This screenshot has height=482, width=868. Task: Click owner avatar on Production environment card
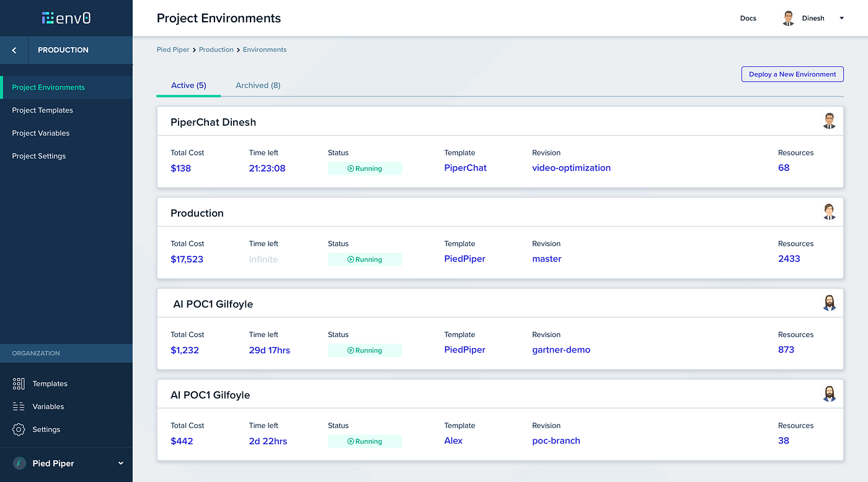[x=829, y=212]
